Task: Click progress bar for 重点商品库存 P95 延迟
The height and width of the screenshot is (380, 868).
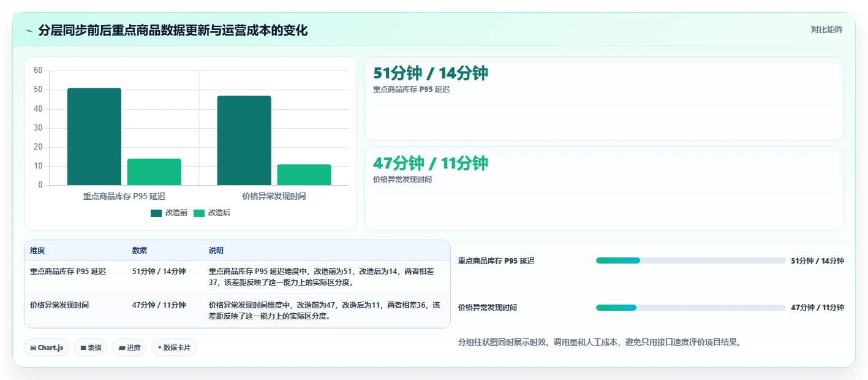Action: (x=690, y=260)
